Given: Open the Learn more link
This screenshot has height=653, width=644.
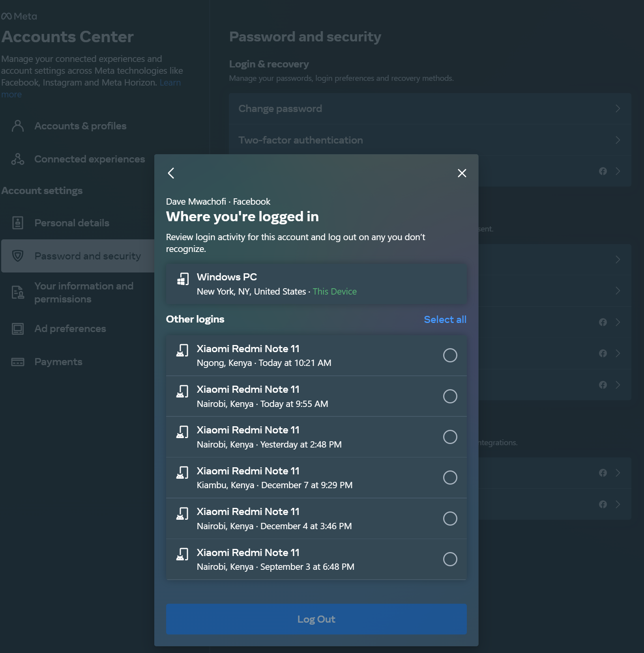Looking at the screenshot, I should (170, 82).
